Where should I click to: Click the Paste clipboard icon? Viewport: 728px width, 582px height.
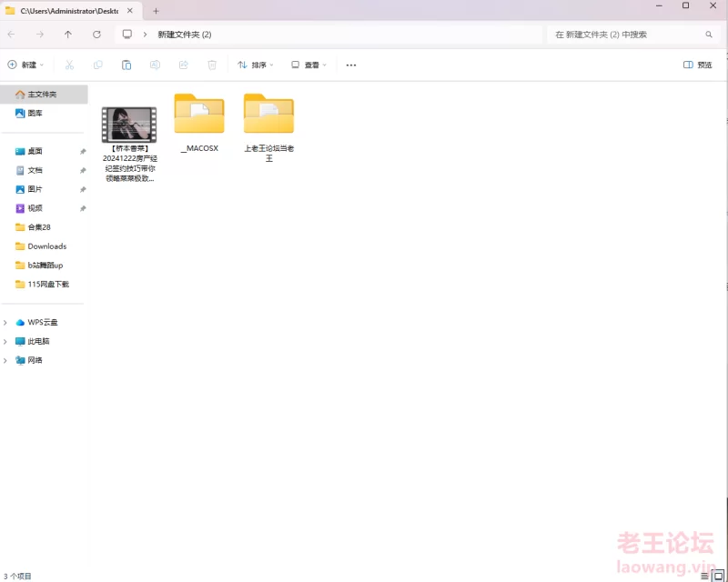[126, 65]
